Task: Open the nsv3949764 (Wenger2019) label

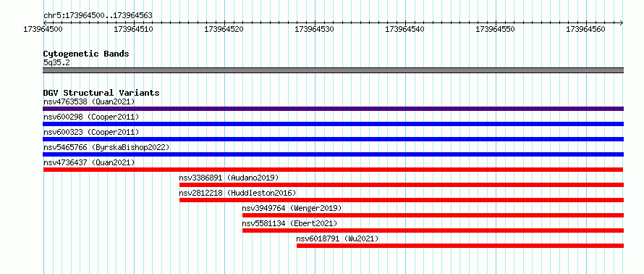Action: 292,208
